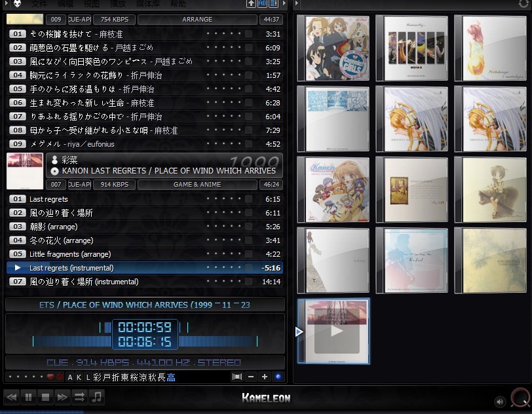532x414 pixels.
Task: Open the 文件 menu
Action: pyautogui.click(x=39, y=4)
